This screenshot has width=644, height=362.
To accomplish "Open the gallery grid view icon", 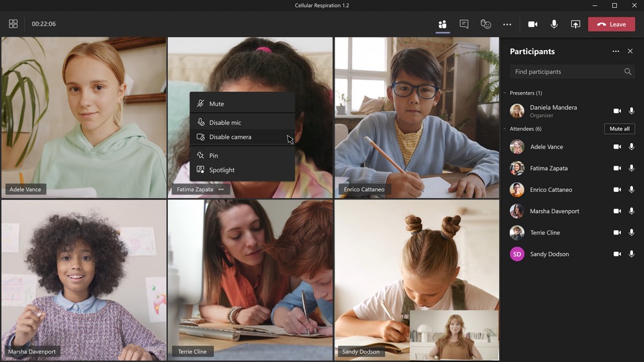I will (x=13, y=24).
